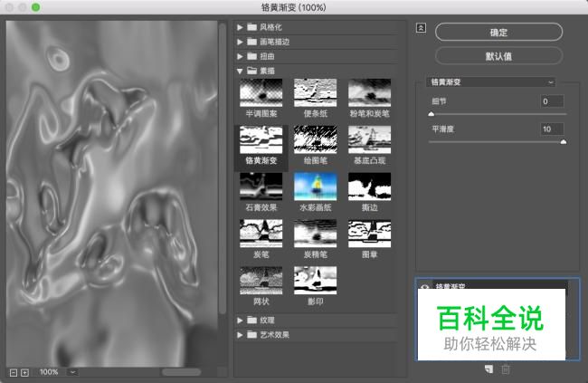Select the 石膏效果 filter thumbnail

tap(261, 187)
